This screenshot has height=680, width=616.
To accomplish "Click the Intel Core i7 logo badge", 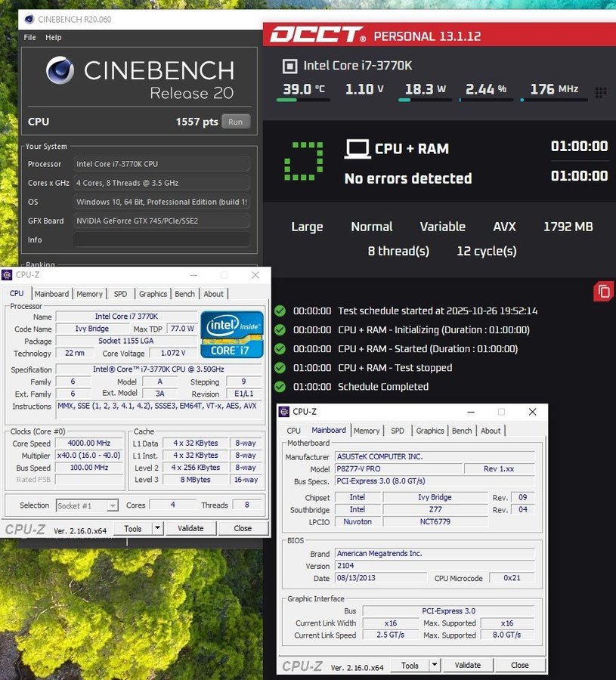I will click(x=231, y=334).
